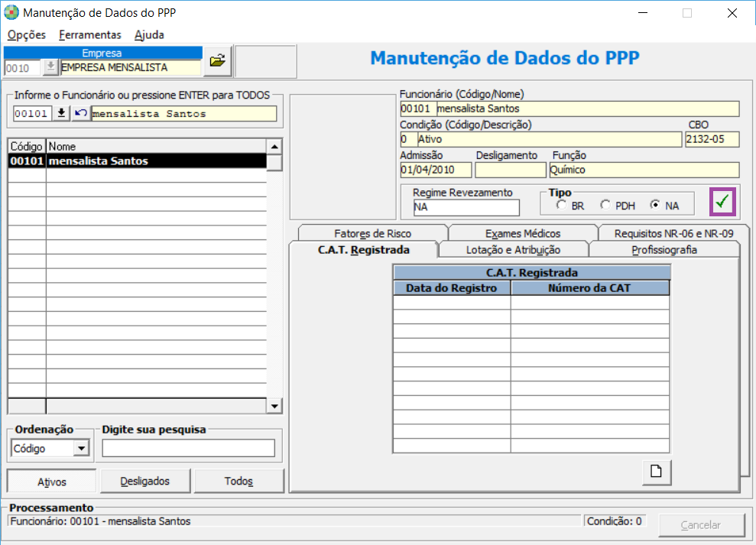Switch to Lotação e Atribuição tab
Image resolution: width=756 pixels, height=545 pixels.
coord(513,250)
